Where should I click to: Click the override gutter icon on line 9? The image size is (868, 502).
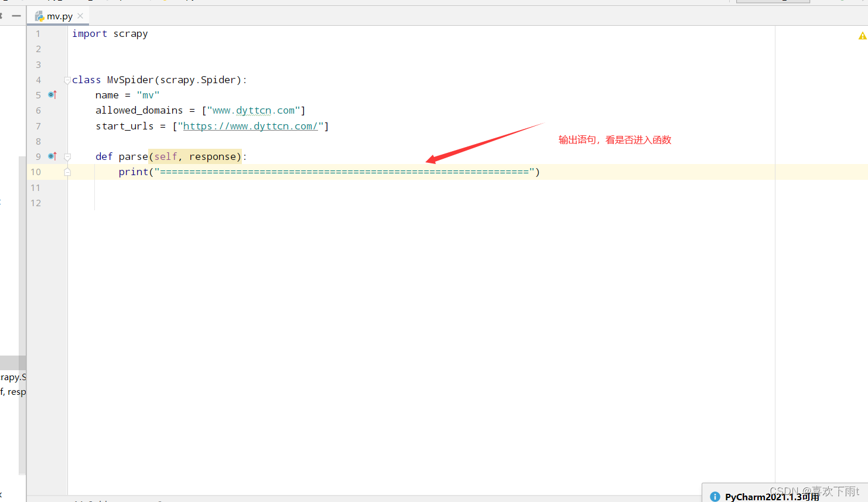click(52, 156)
